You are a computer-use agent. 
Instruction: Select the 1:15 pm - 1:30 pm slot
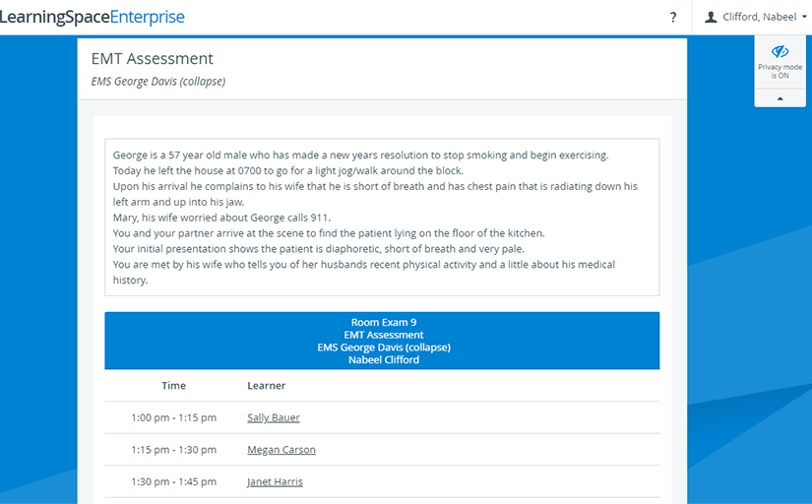[x=173, y=450]
